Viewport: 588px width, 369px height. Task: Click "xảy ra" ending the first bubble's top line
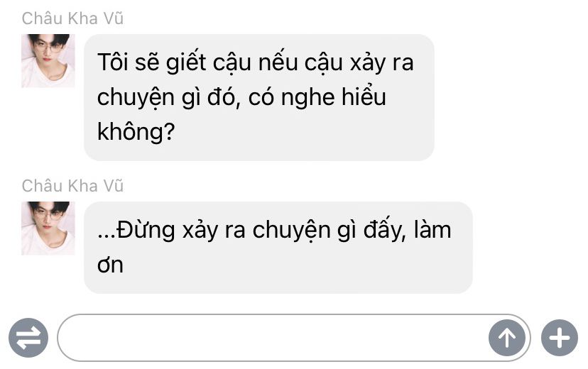[x=382, y=62]
